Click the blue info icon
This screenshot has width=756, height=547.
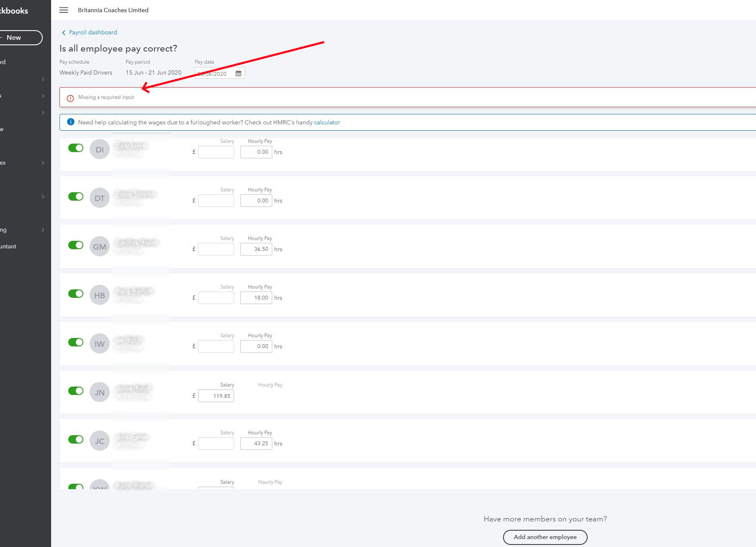(x=71, y=122)
